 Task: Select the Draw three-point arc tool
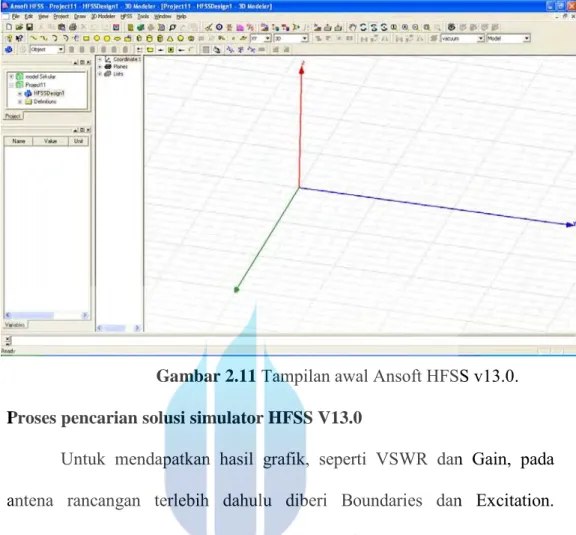(x=54, y=38)
